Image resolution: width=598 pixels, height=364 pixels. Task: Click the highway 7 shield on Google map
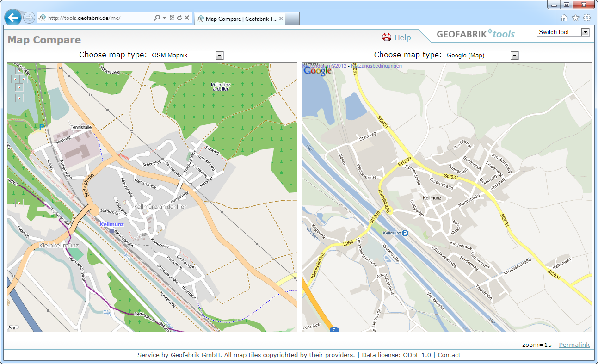pos(334,329)
